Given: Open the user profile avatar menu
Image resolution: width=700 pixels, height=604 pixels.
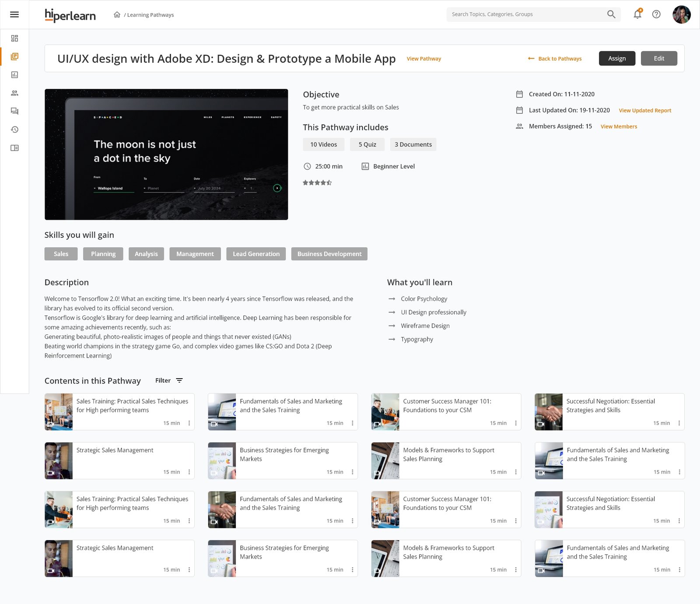Looking at the screenshot, I should point(681,14).
